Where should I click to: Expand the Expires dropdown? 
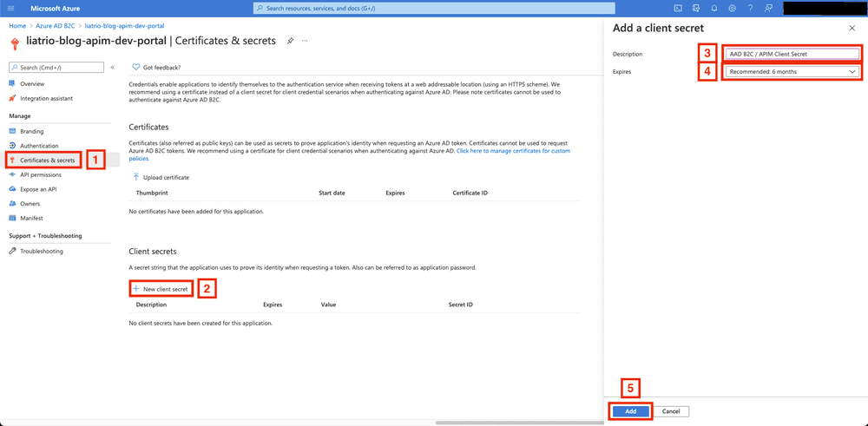click(x=792, y=71)
